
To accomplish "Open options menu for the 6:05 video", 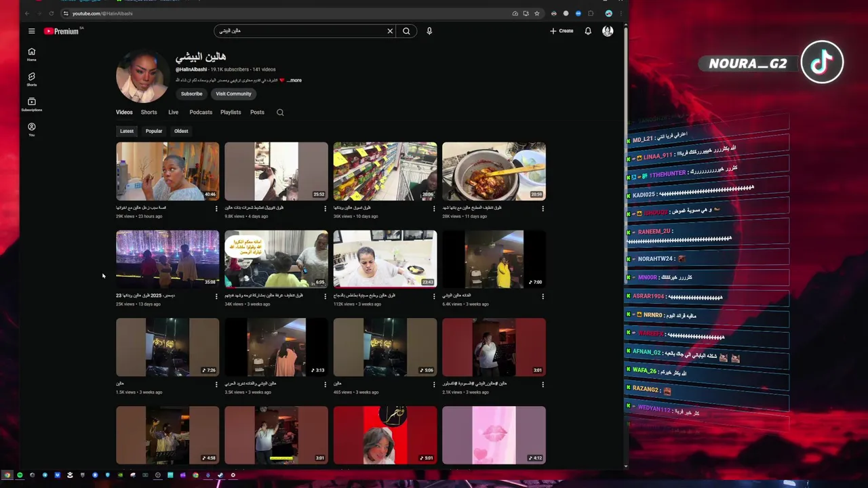I will pos(325,296).
